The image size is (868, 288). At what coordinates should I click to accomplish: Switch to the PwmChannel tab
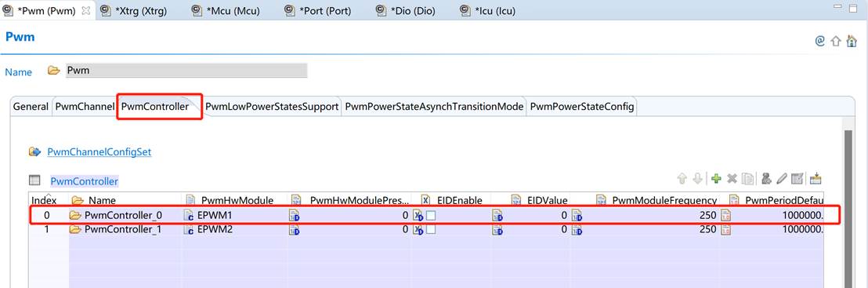point(85,107)
